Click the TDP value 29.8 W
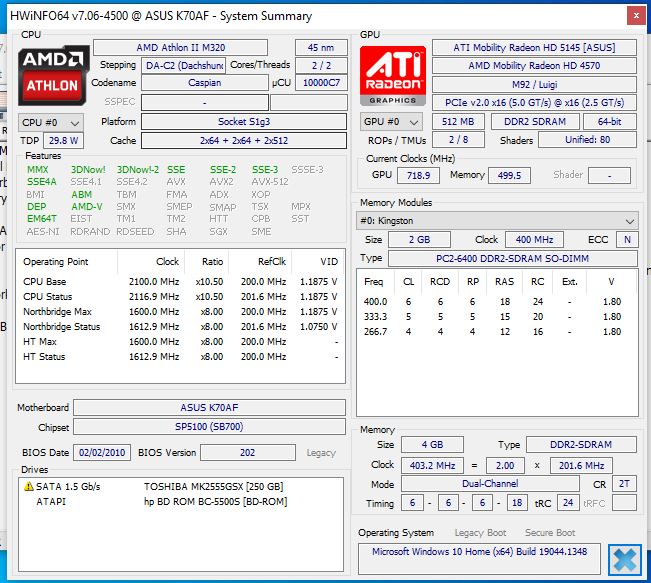Image resolution: width=651 pixels, height=583 pixels. point(64,140)
